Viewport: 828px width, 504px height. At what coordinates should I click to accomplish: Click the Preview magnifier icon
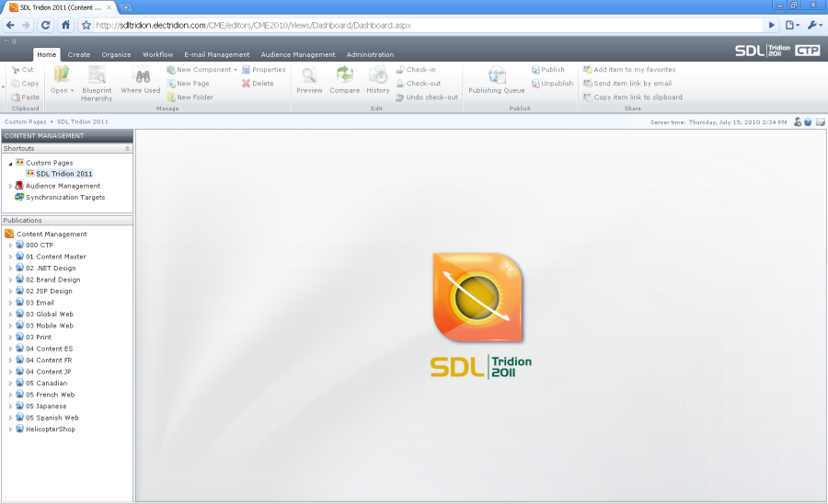click(x=309, y=74)
